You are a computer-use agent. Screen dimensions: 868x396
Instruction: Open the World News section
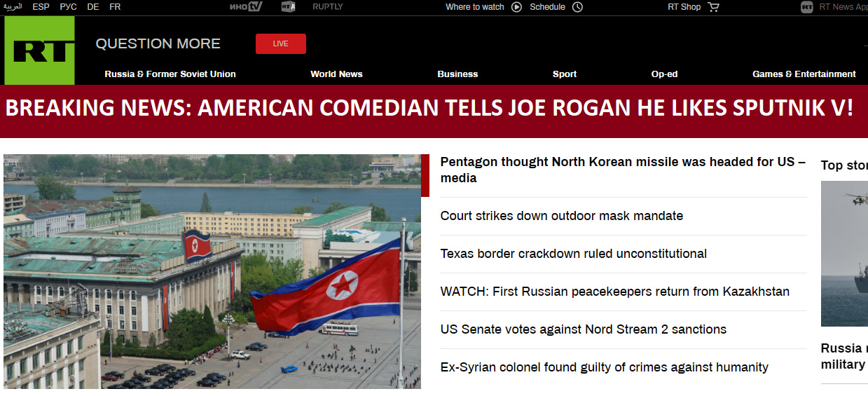coord(337,74)
